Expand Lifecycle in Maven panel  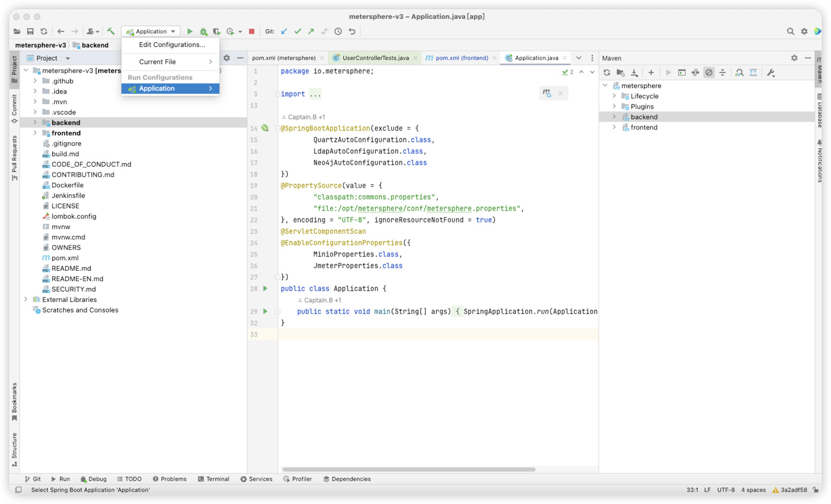(x=614, y=96)
